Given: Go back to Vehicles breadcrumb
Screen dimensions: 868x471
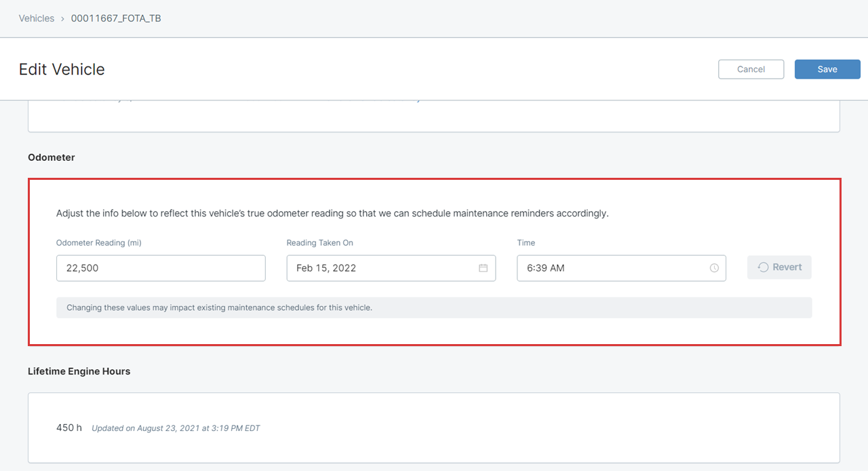Looking at the screenshot, I should (x=37, y=18).
